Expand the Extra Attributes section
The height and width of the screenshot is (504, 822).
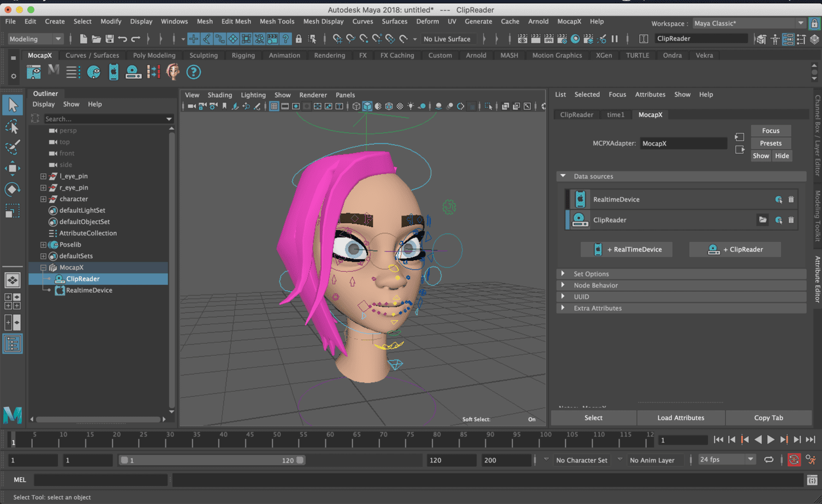tap(563, 308)
